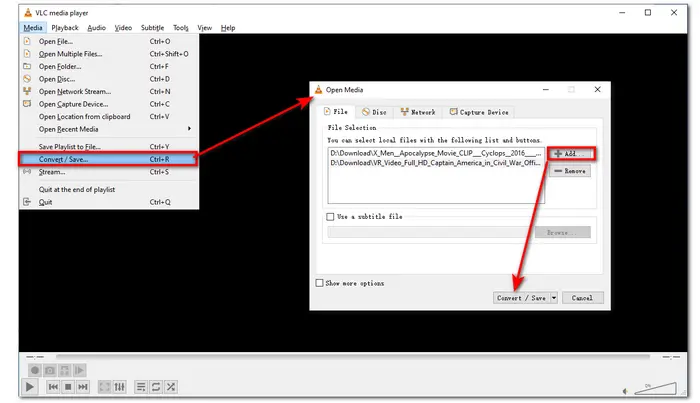Choose Save Playlist to File...

point(109,146)
